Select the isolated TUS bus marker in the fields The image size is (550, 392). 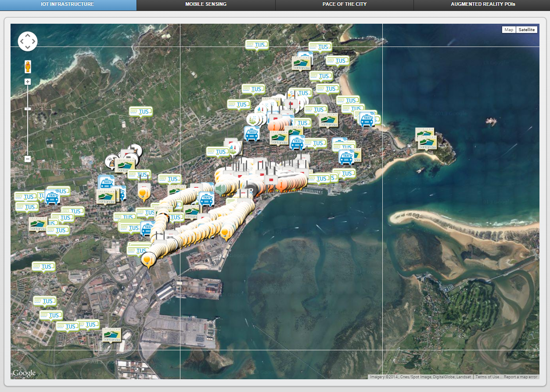pyautogui.click(x=141, y=111)
